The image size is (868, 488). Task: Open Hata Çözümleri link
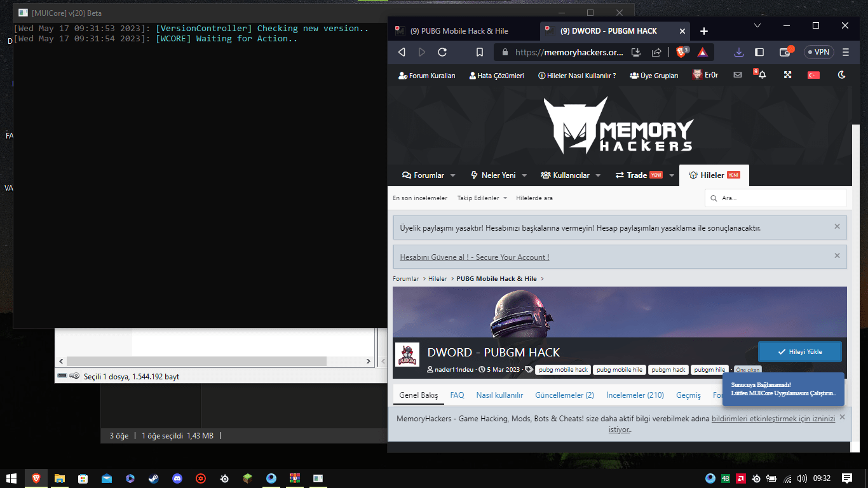[496, 75]
